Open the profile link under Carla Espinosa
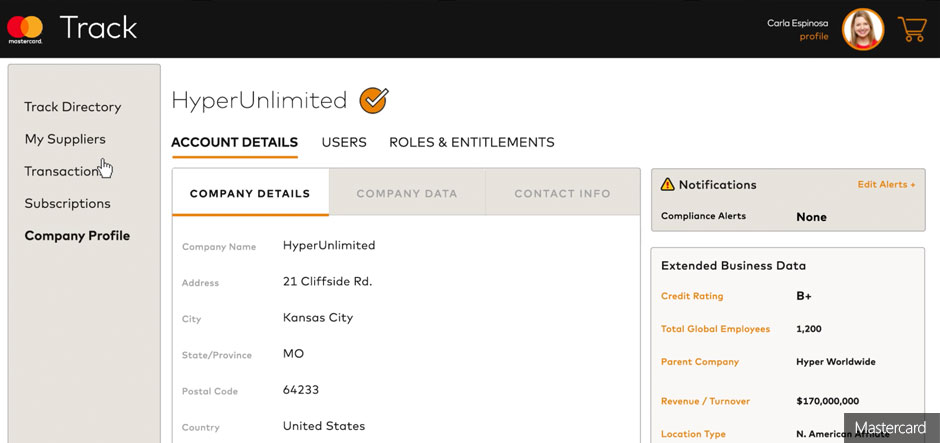The height and width of the screenshot is (443, 940). click(813, 37)
